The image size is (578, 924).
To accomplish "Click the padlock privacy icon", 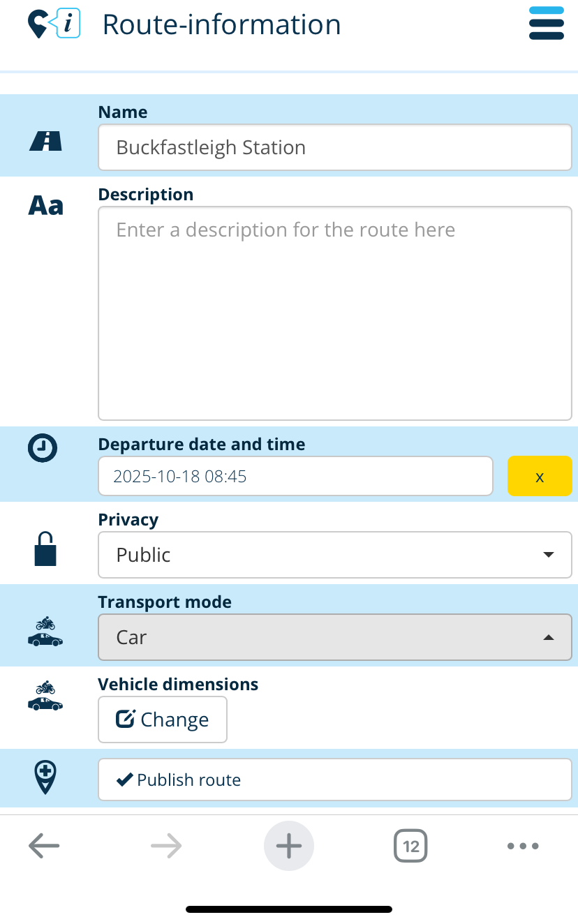I will pos(45,549).
